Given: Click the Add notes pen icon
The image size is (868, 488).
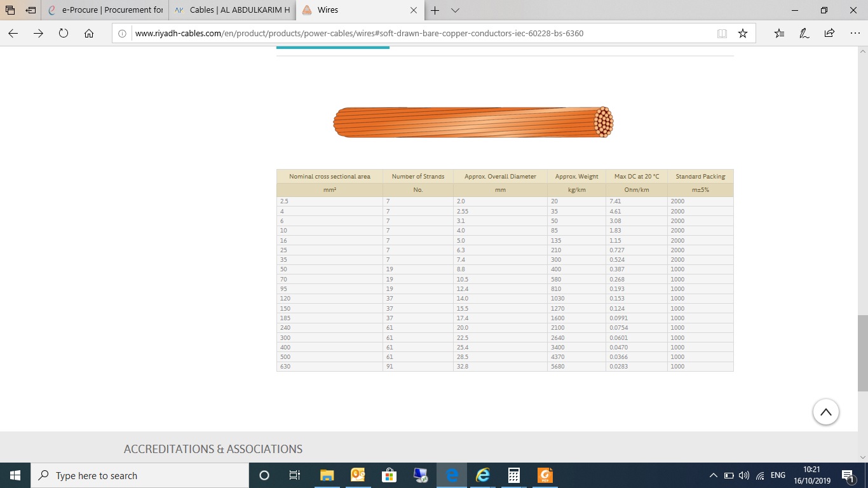Looking at the screenshot, I should pyautogui.click(x=804, y=33).
